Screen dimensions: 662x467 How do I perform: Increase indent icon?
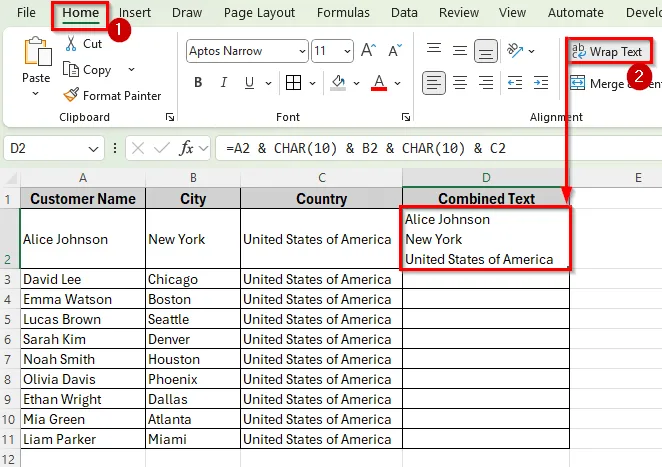pos(541,83)
